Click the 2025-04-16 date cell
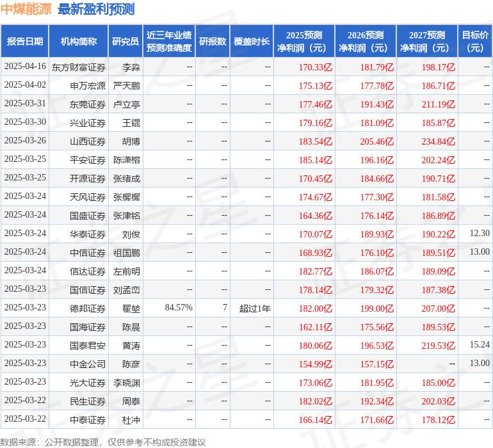493x448 pixels. [25, 67]
